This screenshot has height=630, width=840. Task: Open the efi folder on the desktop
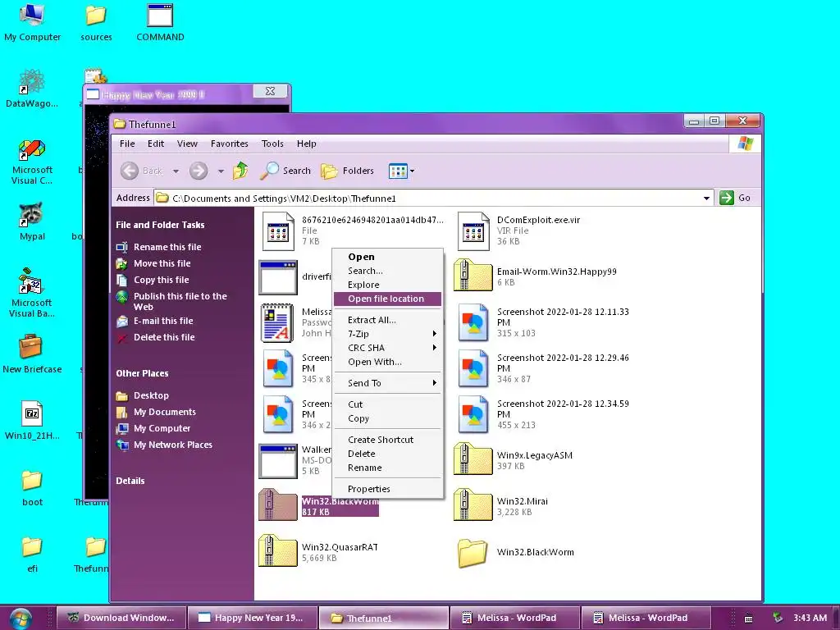click(32, 554)
